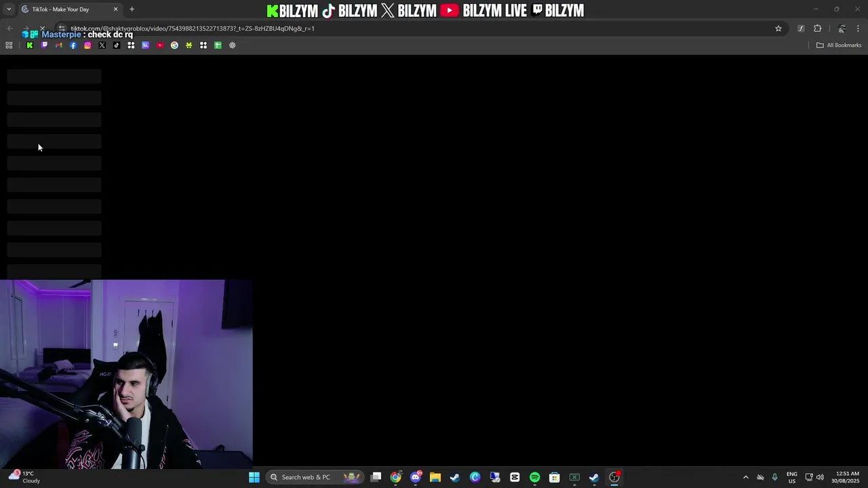Image resolution: width=868 pixels, height=488 pixels.
Task: Open the 12:51 AM clock and calendar
Action: pos(846,477)
